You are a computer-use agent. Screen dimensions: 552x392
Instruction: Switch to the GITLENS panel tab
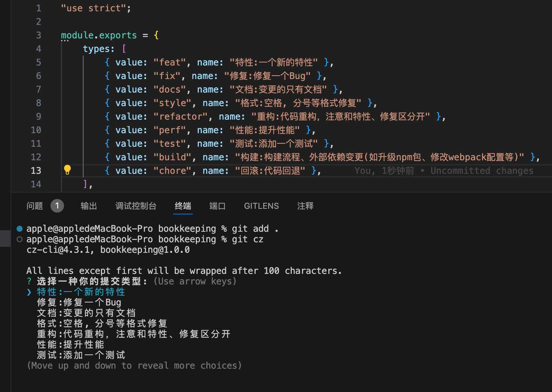pos(261,206)
